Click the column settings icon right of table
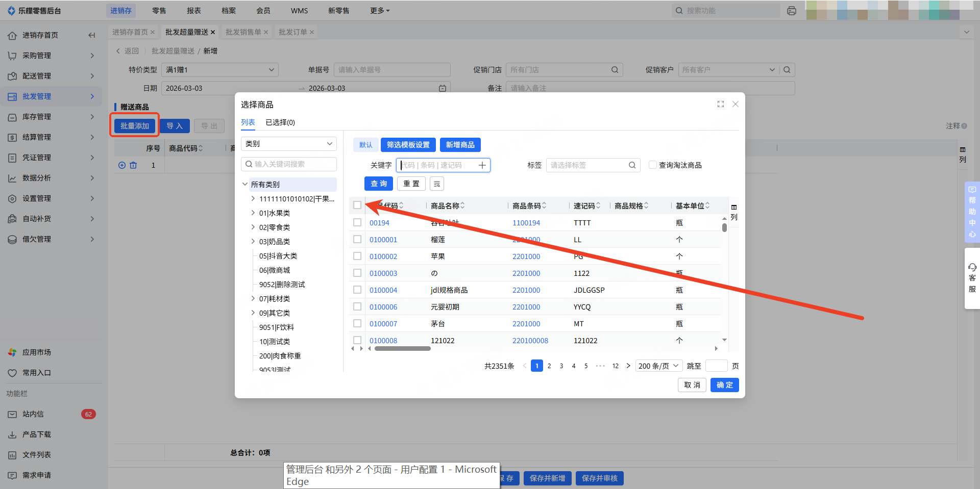This screenshot has width=980, height=489. tap(733, 208)
